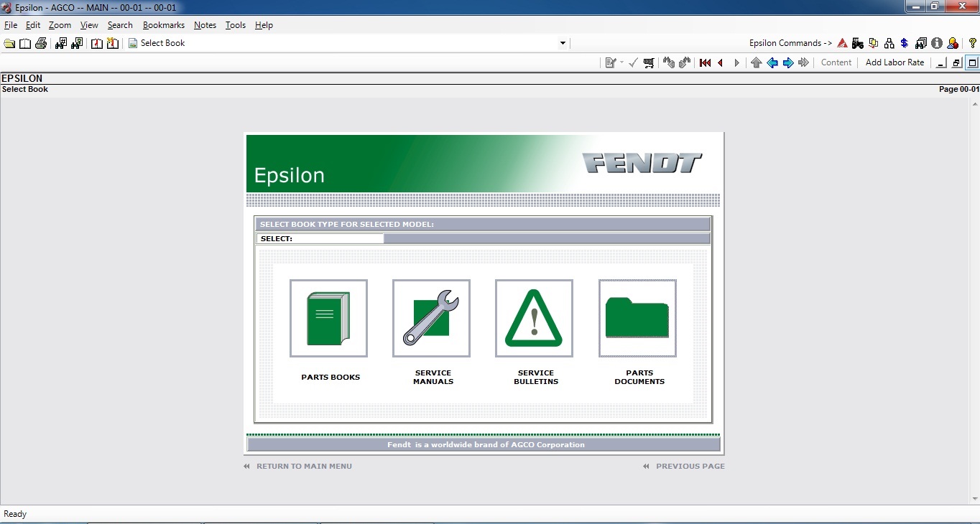Open the Edit menu

[33, 25]
